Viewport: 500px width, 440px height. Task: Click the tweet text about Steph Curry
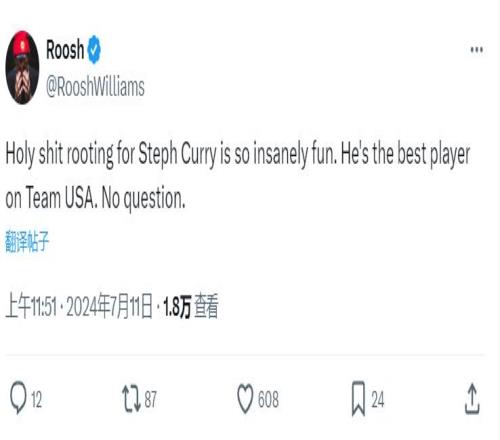click(238, 176)
